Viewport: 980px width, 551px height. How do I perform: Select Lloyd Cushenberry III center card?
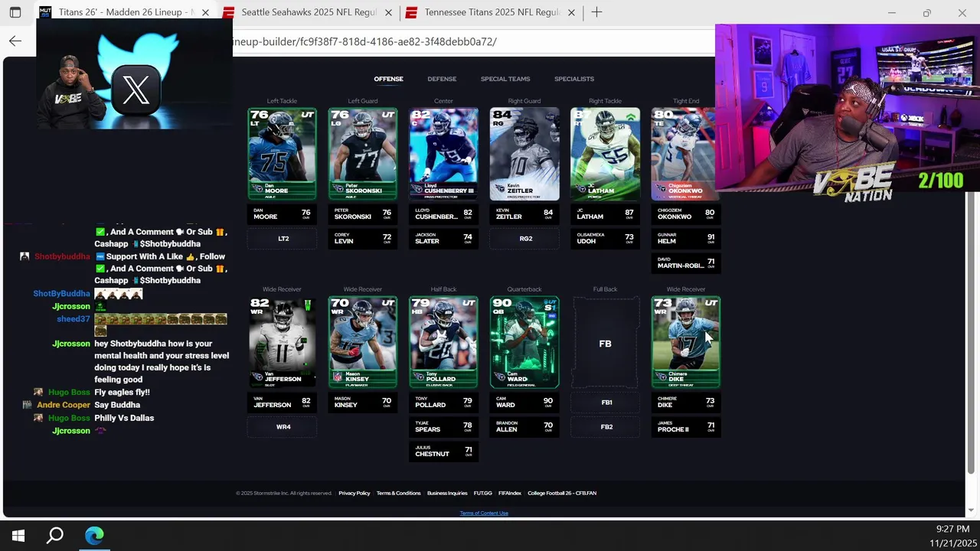[x=443, y=154]
